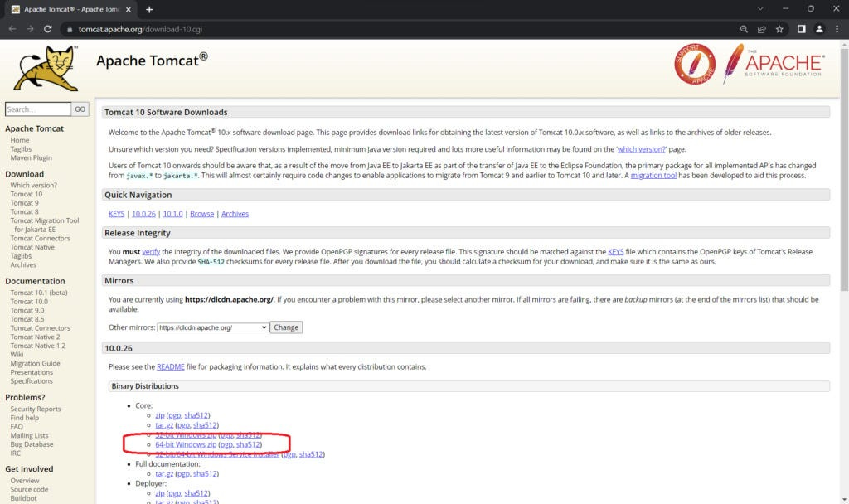Open the migration tool link
849x504 pixels.
(x=653, y=176)
